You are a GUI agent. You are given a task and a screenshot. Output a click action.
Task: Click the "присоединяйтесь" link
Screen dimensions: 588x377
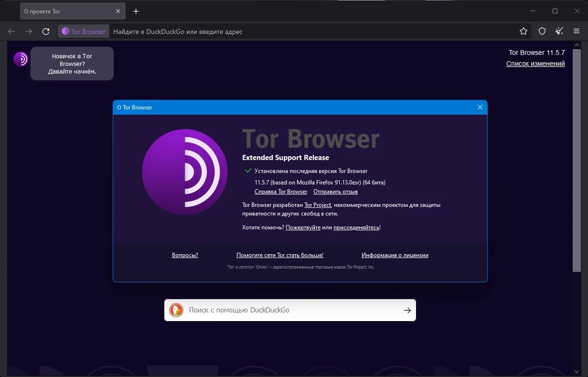[356, 227]
